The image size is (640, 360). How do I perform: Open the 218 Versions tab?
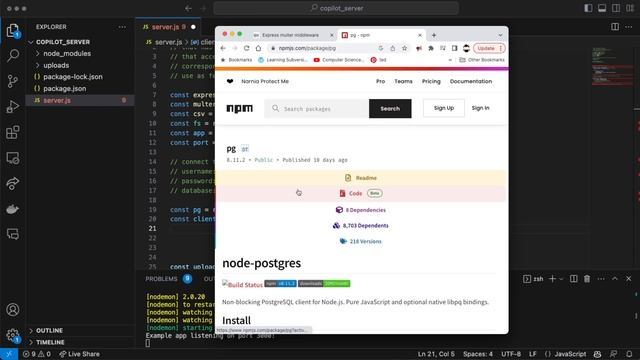coord(361,241)
